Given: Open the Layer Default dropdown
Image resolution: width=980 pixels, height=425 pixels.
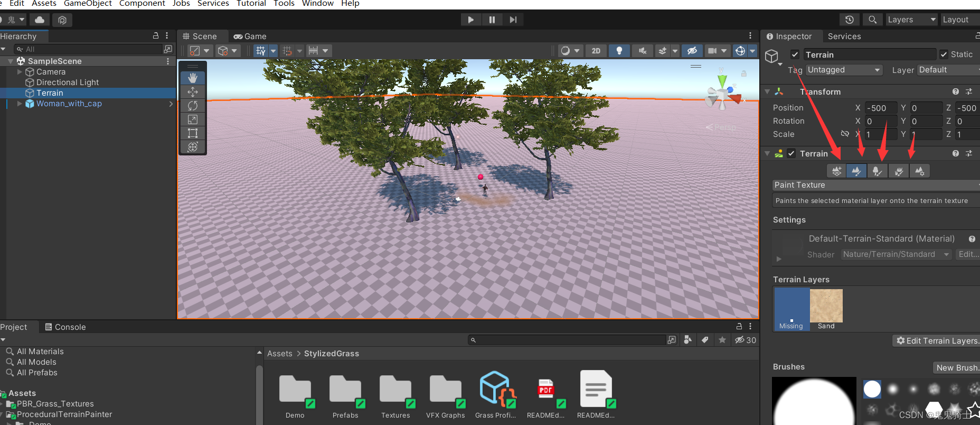Looking at the screenshot, I should point(948,70).
